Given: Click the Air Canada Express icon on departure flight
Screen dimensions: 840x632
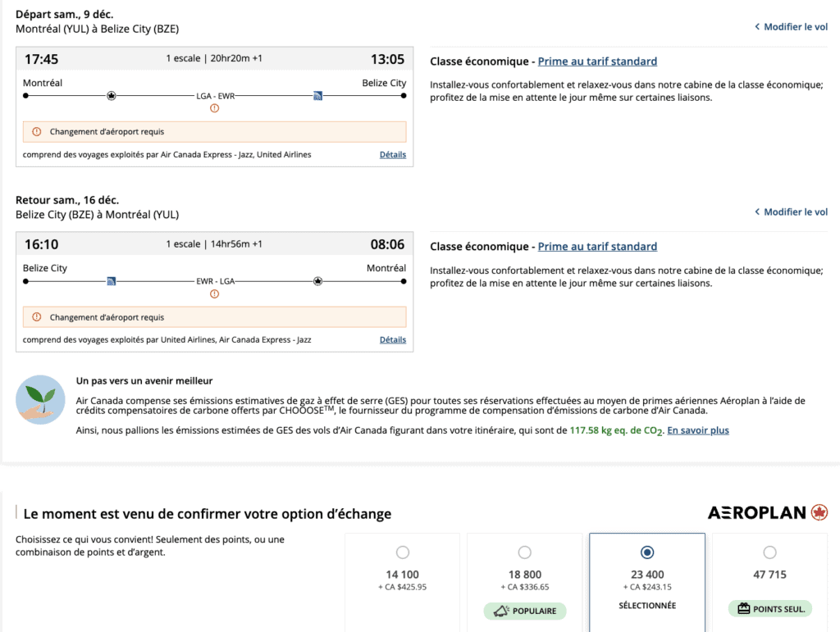Looking at the screenshot, I should [x=112, y=96].
